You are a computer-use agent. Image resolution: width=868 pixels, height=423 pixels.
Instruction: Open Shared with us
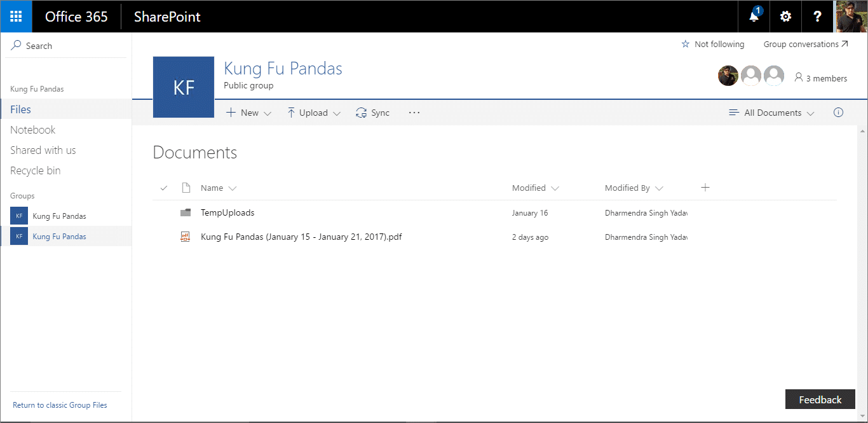[x=43, y=150]
